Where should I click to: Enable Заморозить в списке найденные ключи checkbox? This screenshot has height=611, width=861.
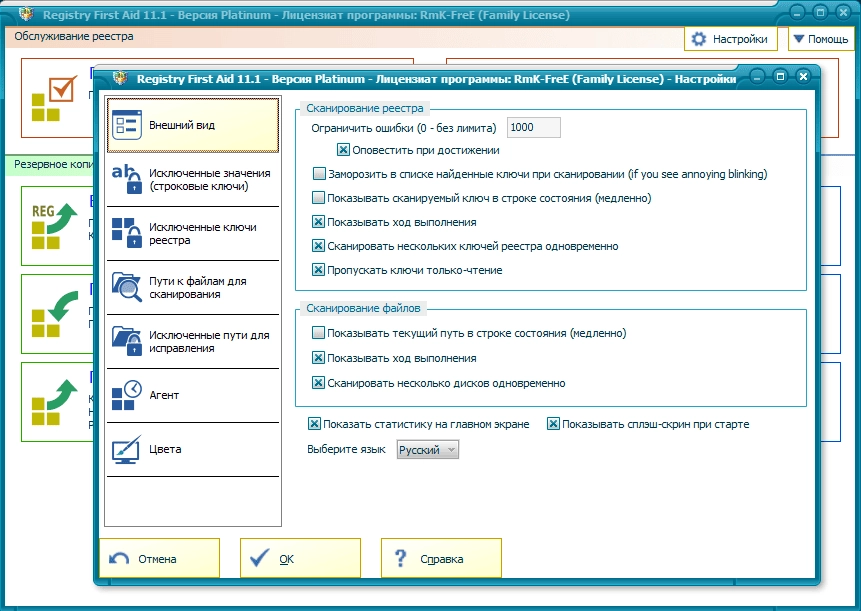318,174
